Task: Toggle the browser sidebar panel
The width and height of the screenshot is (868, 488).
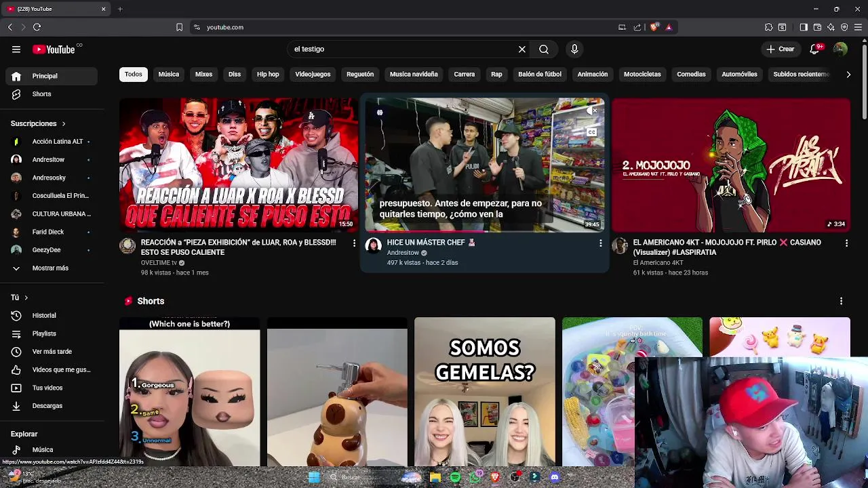Action: [804, 27]
